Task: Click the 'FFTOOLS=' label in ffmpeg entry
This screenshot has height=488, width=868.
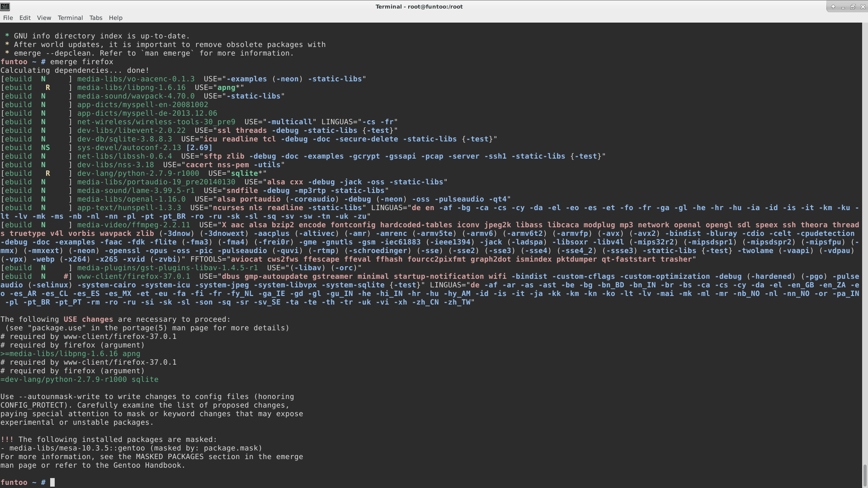Action: click(x=208, y=259)
